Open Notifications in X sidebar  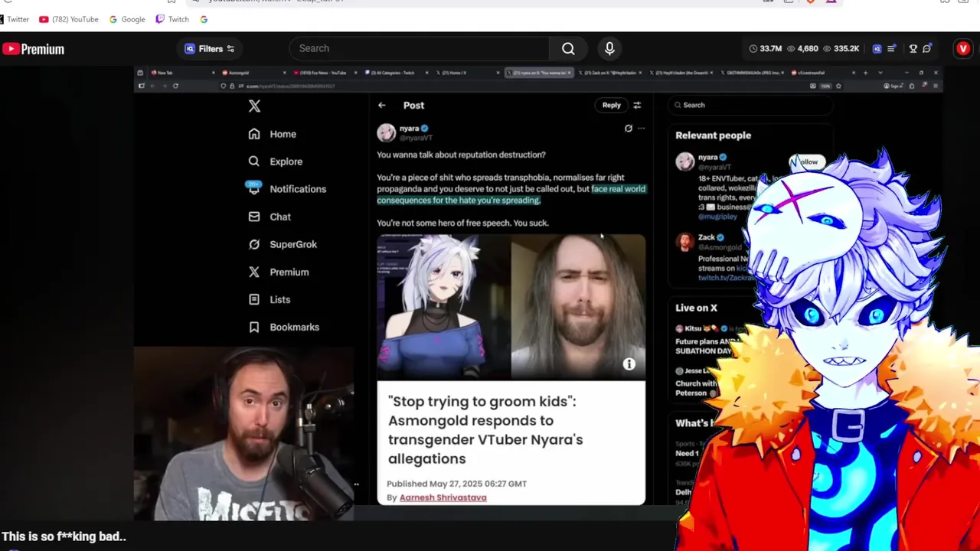click(287, 189)
